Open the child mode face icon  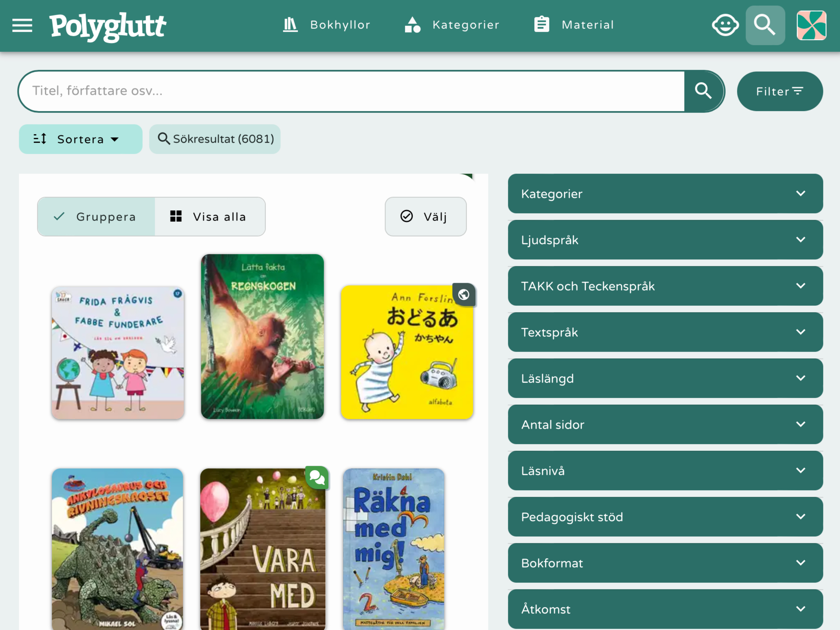tap(725, 26)
